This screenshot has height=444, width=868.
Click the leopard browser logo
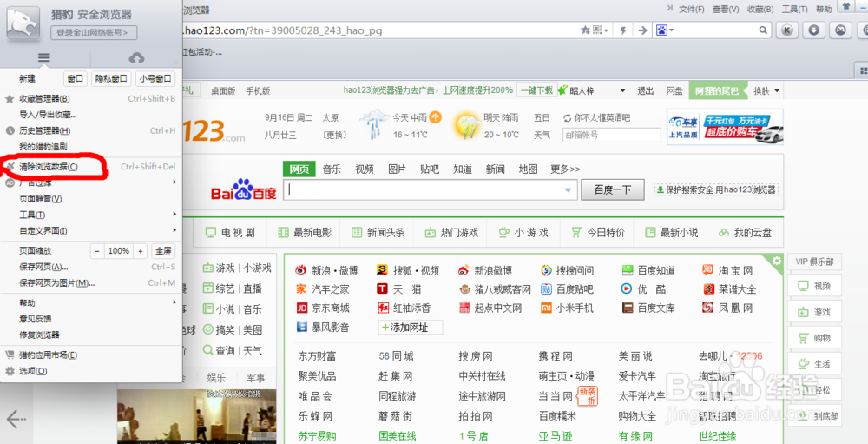tap(23, 23)
